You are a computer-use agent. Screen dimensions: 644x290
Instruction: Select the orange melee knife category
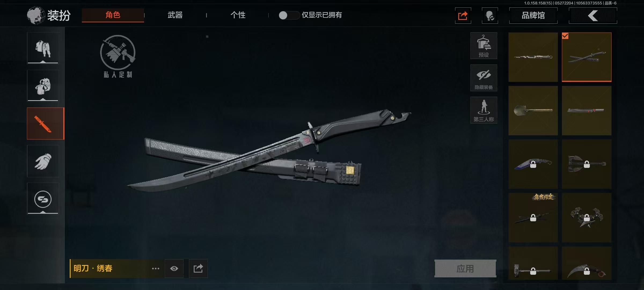tap(45, 124)
